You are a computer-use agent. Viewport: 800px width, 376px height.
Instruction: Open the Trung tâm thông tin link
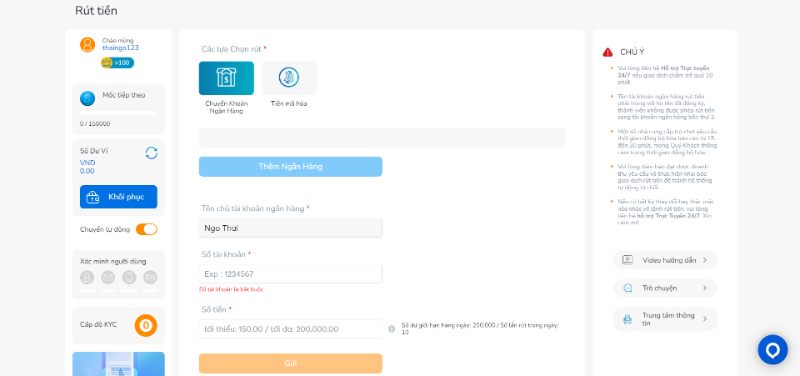pos(665,319)
